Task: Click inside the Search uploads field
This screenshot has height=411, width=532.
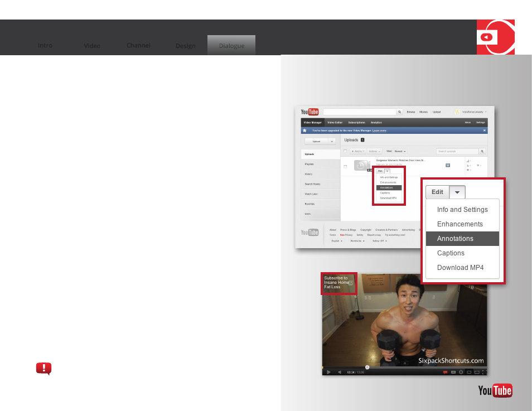Action: coord(457,151)
